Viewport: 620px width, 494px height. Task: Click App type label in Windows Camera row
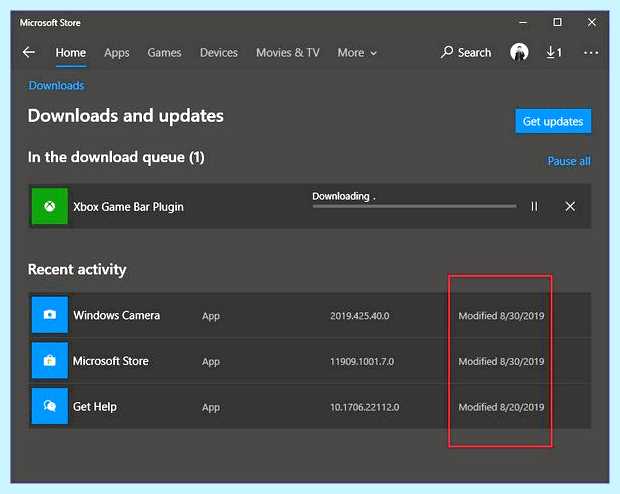point(211,316)
